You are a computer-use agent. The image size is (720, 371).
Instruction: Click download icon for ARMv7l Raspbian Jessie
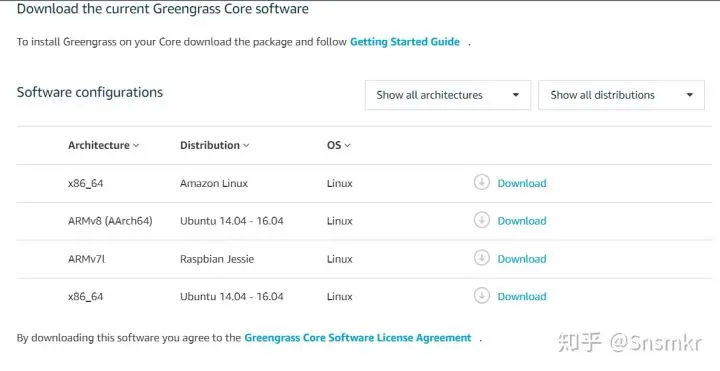481,258
